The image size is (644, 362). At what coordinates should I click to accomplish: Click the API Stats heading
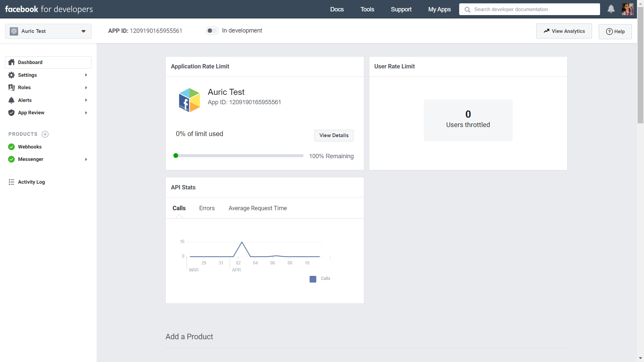click(183, 187)
